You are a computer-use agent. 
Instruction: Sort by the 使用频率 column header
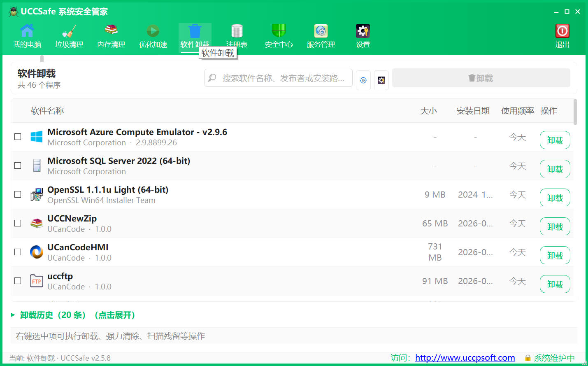click(x=518, y=111)
